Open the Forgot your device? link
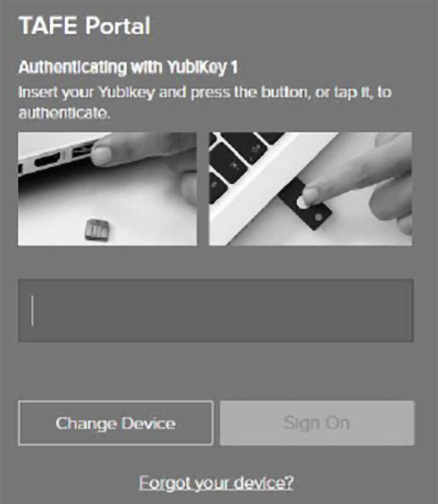 click(x=216, y=483)
